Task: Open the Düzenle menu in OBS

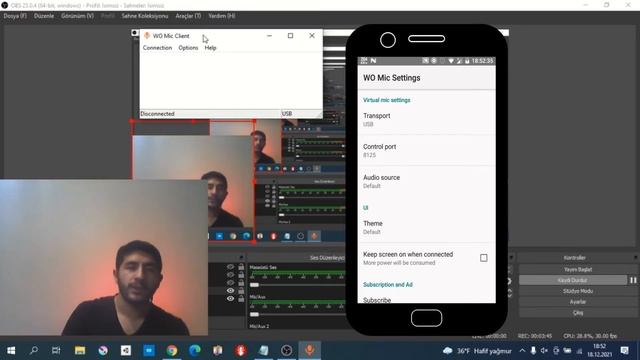Action: (44, 16)
